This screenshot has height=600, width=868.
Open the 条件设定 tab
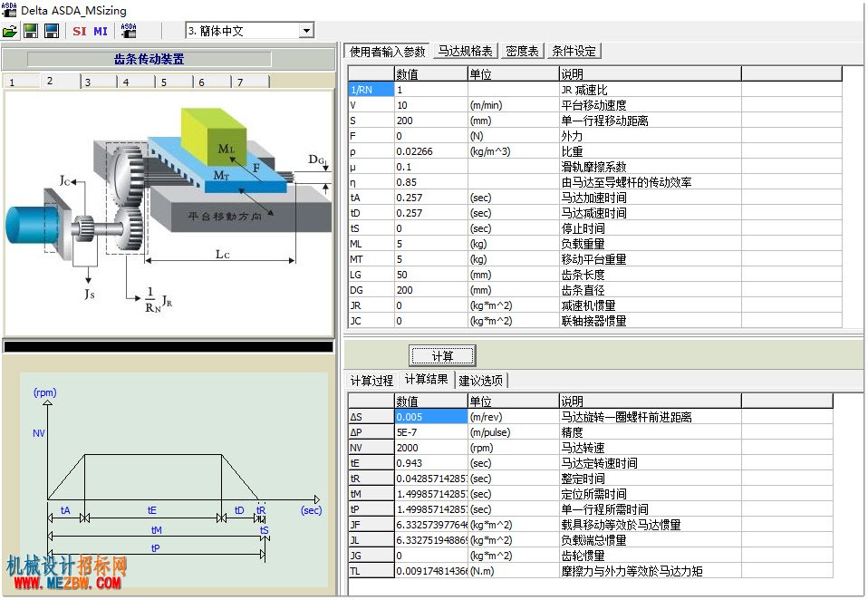point(574,51)
